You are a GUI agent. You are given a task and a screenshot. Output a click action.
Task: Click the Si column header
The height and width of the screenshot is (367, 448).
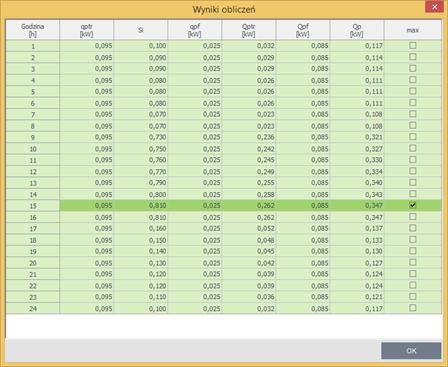[x=141, y=30]
